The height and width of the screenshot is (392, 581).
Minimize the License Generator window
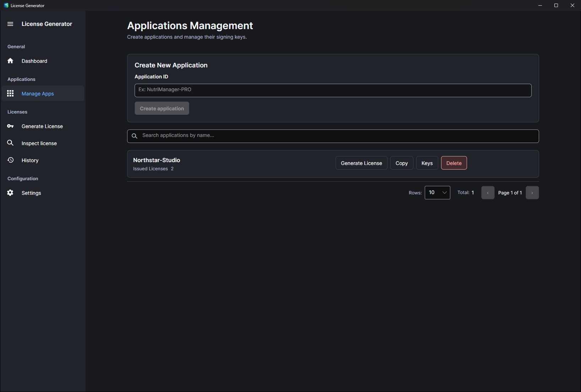[540, 5]
